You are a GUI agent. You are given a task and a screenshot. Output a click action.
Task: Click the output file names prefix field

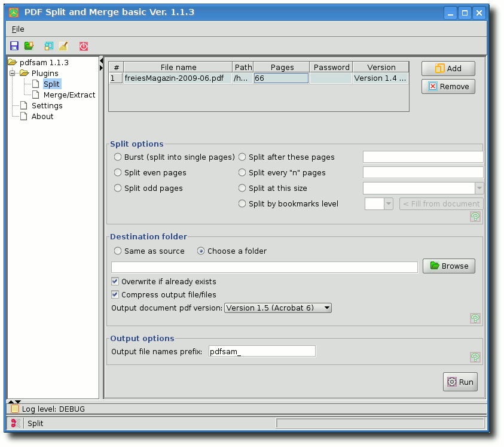pyautogui.click(x=262, y=351)
